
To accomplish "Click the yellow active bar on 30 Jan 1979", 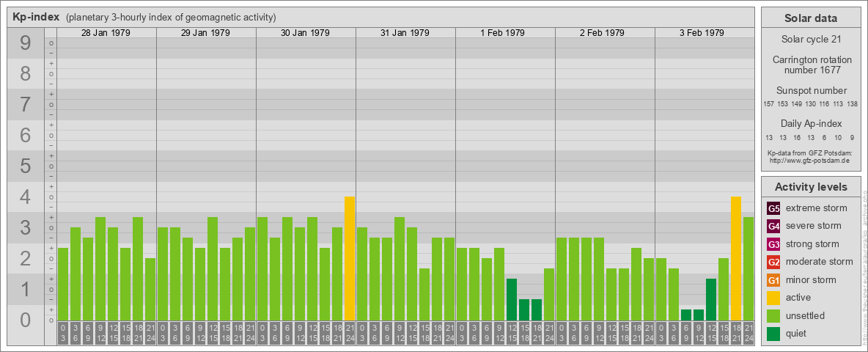I will click(x=349, y=258).
